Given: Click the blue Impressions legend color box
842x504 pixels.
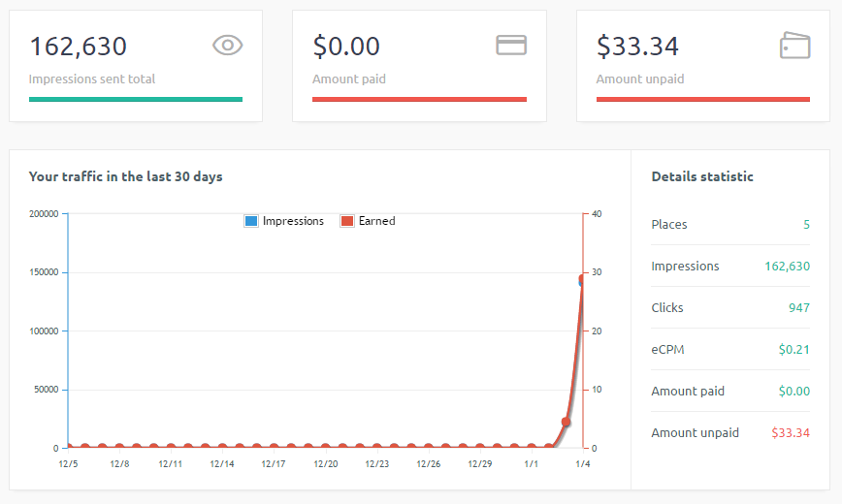Looking at the screenshot, I should (251, 221).
